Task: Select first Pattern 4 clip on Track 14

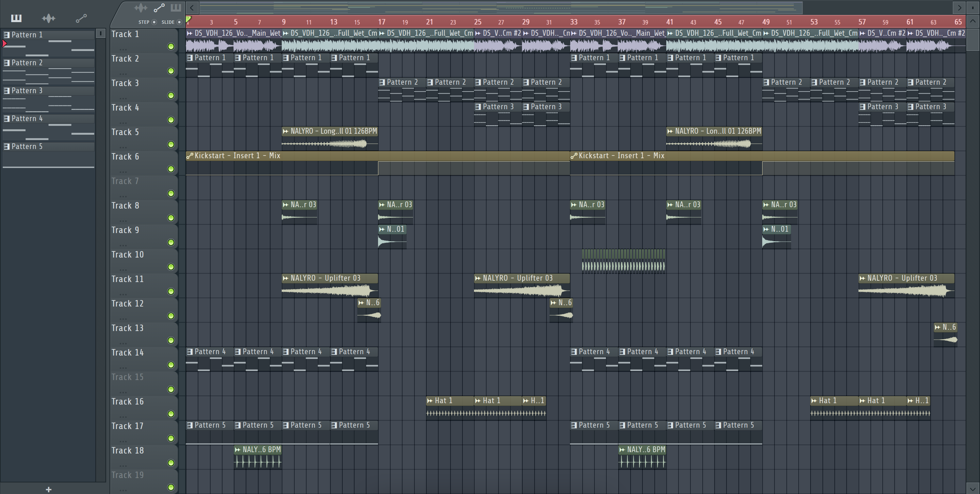Action: [210, 359]
